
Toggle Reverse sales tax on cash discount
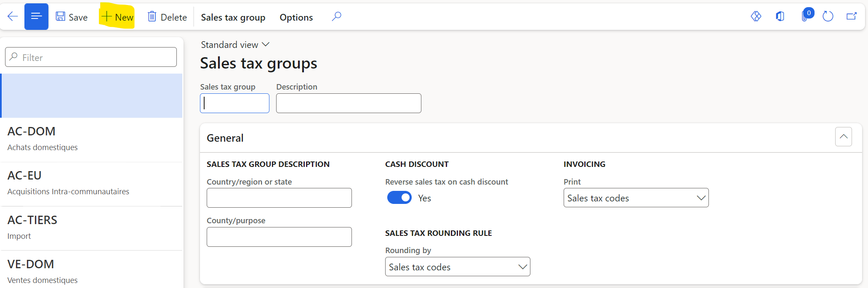click(399, 198)
